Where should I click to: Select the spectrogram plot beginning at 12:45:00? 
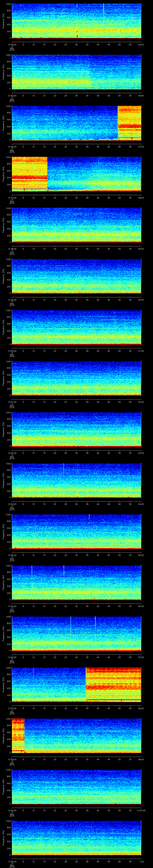point(76,72)
